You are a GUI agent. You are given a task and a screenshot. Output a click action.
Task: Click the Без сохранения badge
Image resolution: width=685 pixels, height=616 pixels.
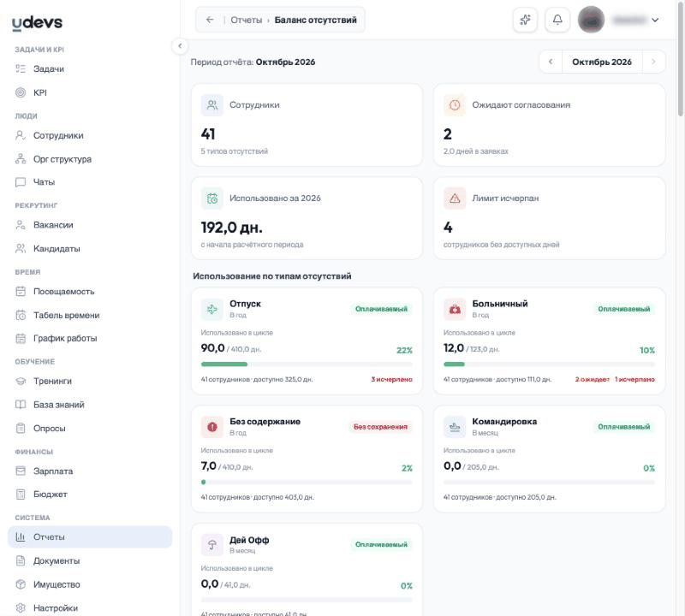[380, 427]
